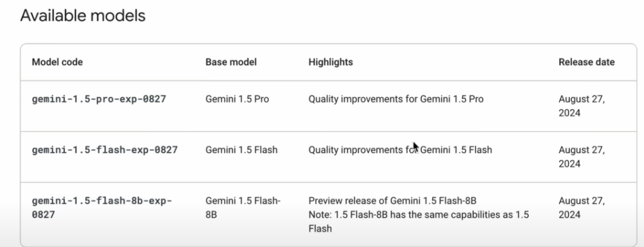Click the Gemini 1.5 Flash-8B base model cell
Viewport: 644px width, 247px height.
click(243, 208)
